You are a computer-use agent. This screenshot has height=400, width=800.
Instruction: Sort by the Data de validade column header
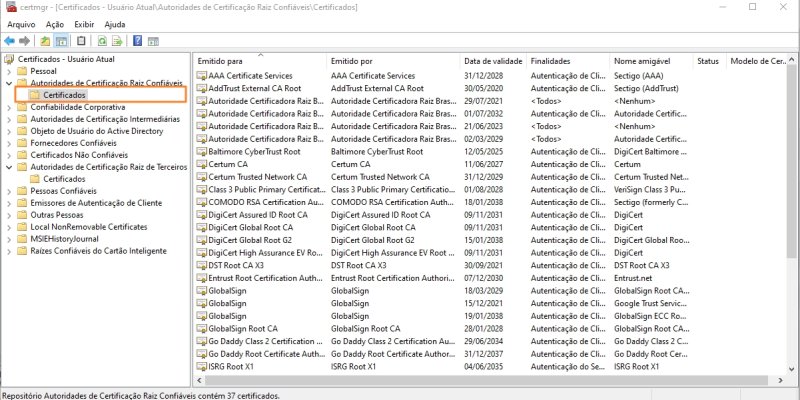(493, 61)
